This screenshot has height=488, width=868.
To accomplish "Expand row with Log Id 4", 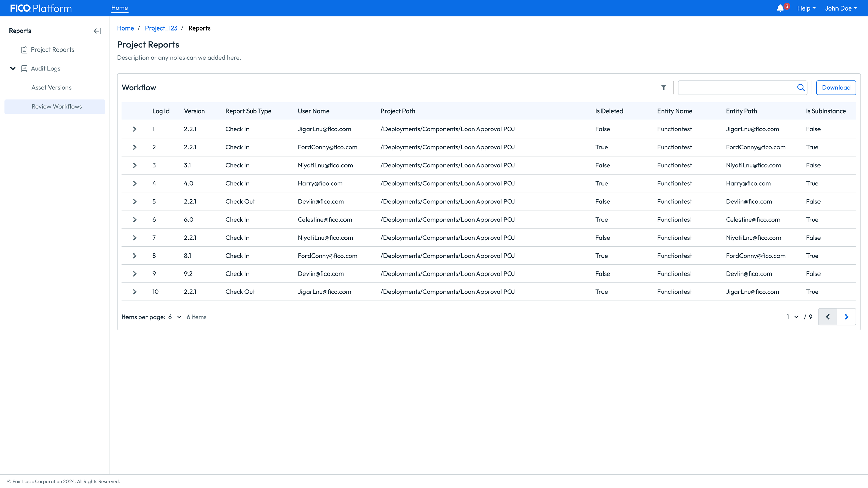I will 135,183.
